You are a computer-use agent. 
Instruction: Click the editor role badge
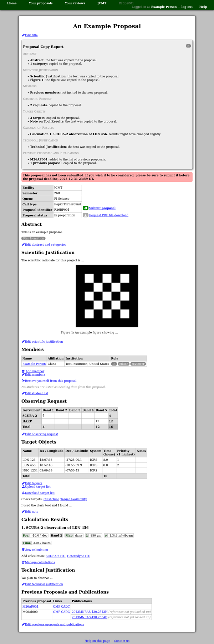pyautogui.click(x=123, y=364)
